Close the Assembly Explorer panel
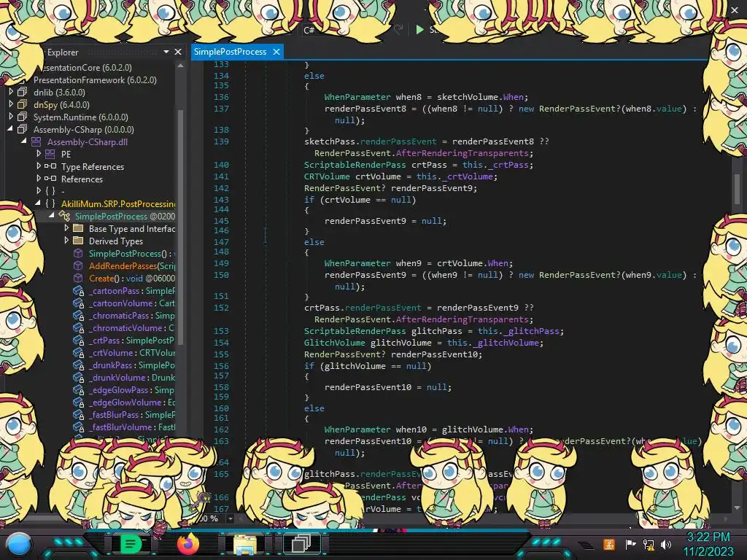This screenshot has width=747, height=560. point(178,52)
